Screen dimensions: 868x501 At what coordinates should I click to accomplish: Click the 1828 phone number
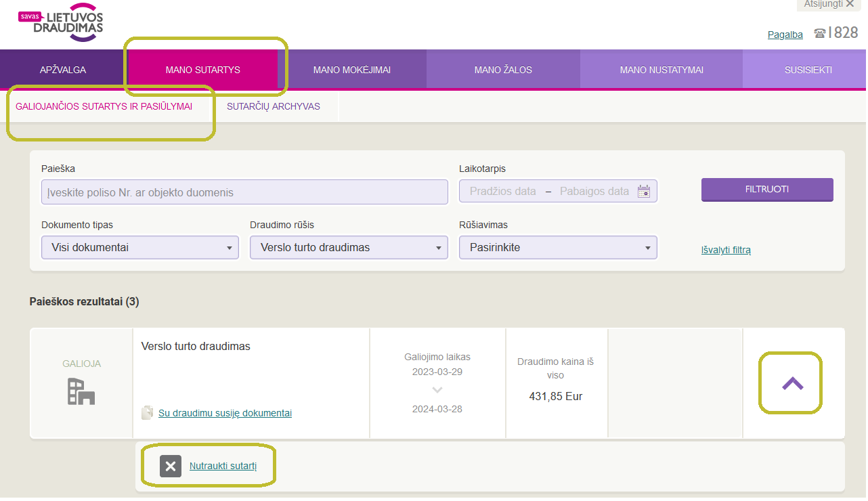coord(844,32)
